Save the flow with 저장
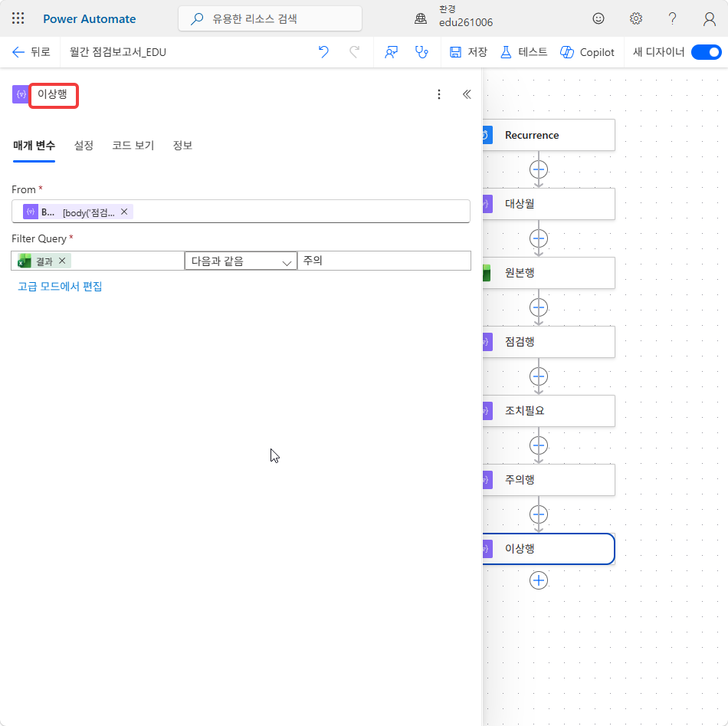Viewport: 728px width, 726px height. [468, 52]
